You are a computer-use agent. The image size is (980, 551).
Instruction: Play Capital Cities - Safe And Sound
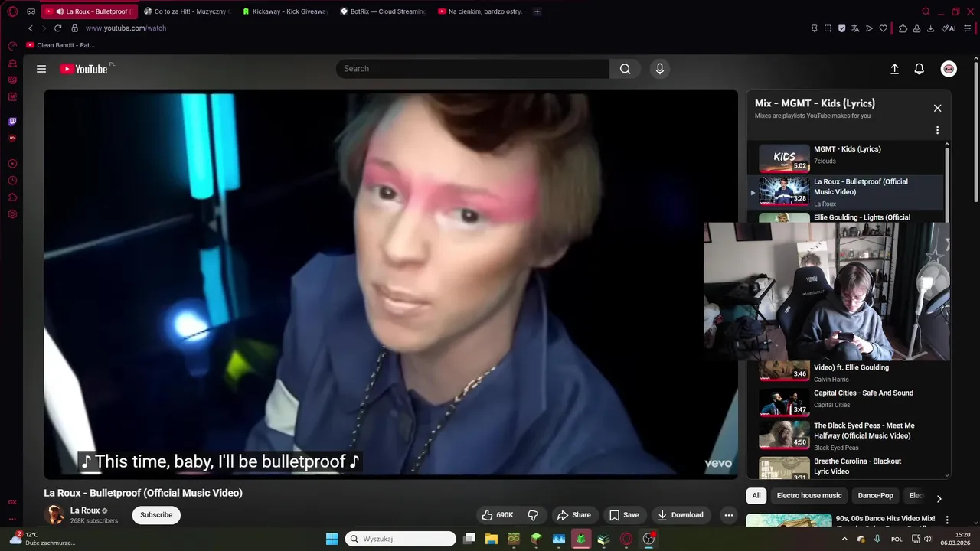click(x=863, y=393)
